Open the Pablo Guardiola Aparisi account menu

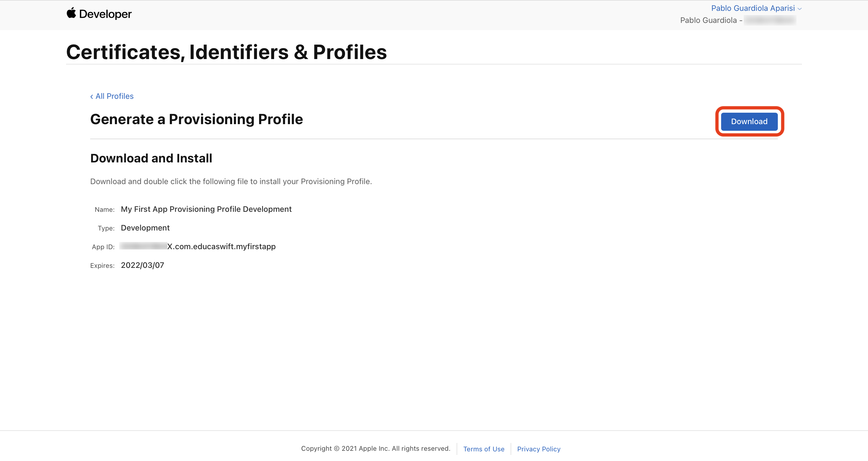pyautogui.click(x=752, y=8)
